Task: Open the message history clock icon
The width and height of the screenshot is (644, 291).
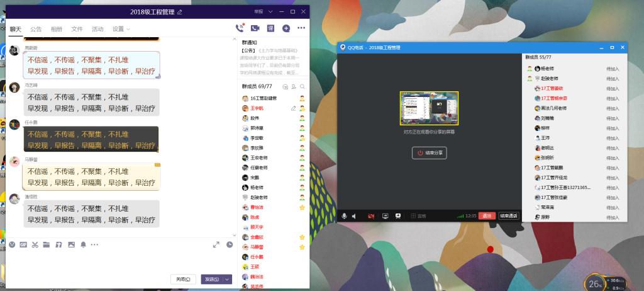Action: tap(230, 244)
